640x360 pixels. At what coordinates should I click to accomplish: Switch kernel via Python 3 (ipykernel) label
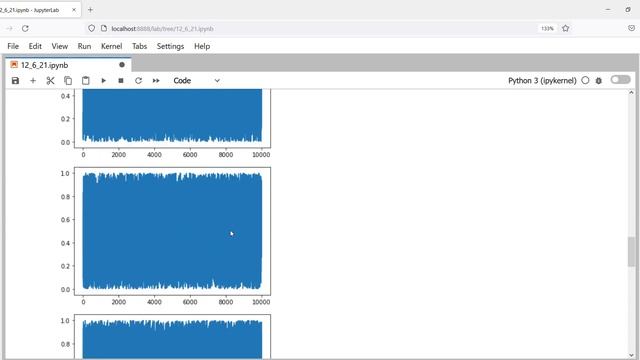coord(542,81)
